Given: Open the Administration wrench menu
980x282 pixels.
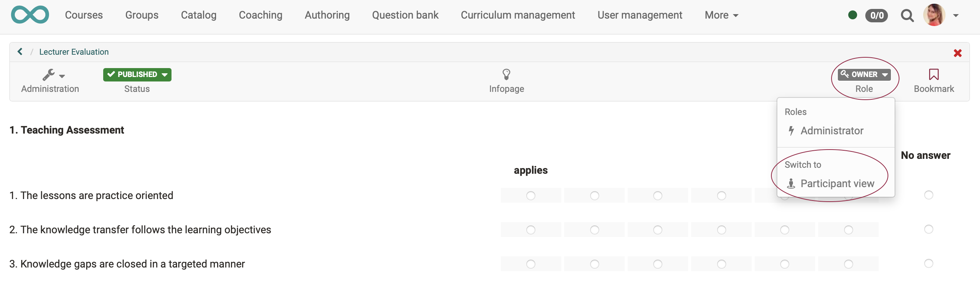Looking at the screenshot, I should click(x=52, y=75).
